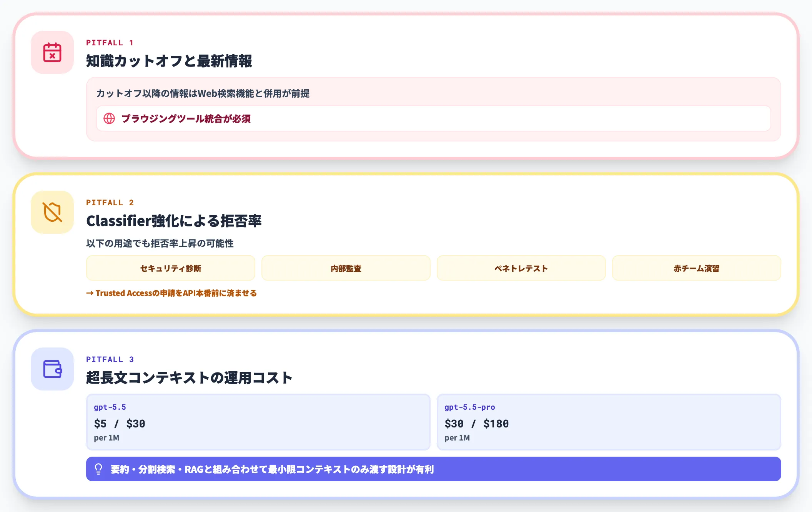Click the PITFALL 1 label
This screenshot has width=812, height=512.
coord(110,43)
